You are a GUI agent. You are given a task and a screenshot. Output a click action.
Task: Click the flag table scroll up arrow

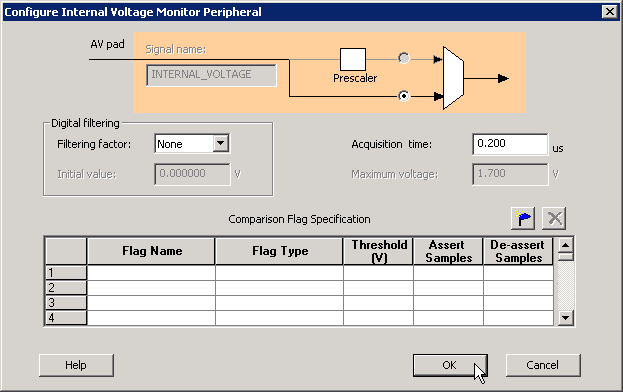coord(565,245)
